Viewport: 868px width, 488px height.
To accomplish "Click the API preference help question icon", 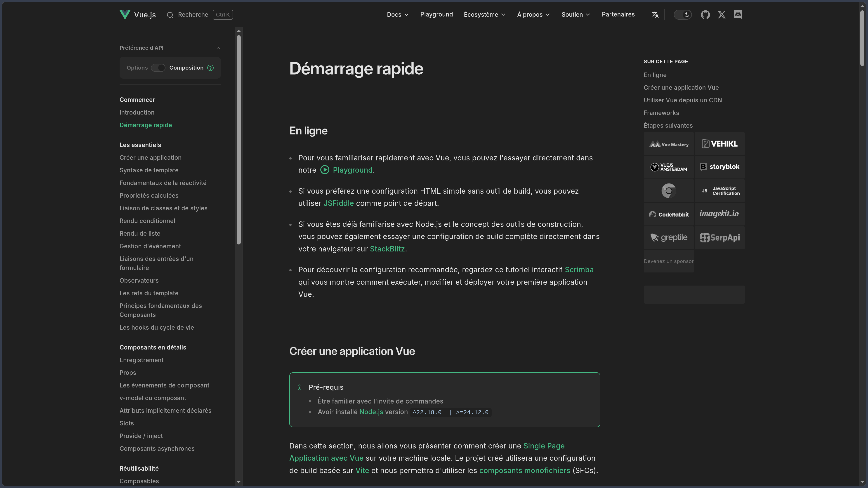I will click(211, 68).
